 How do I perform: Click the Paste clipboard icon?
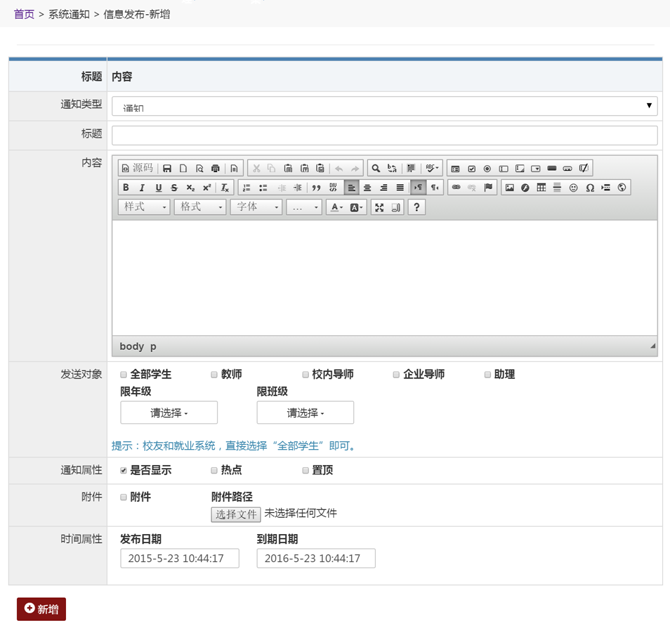(x=288, y=168)
